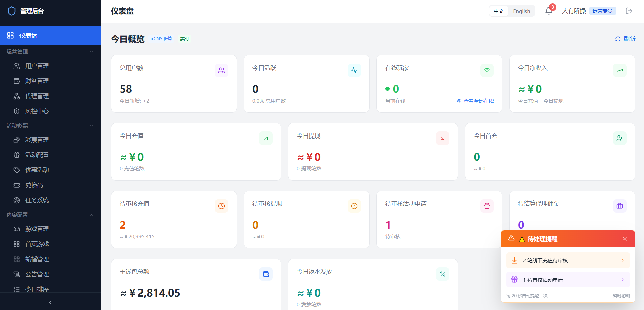Viewport: 644px width, 310px height.
Task: Open 代理管理 in the sidebar
Action: click(50, 96)
